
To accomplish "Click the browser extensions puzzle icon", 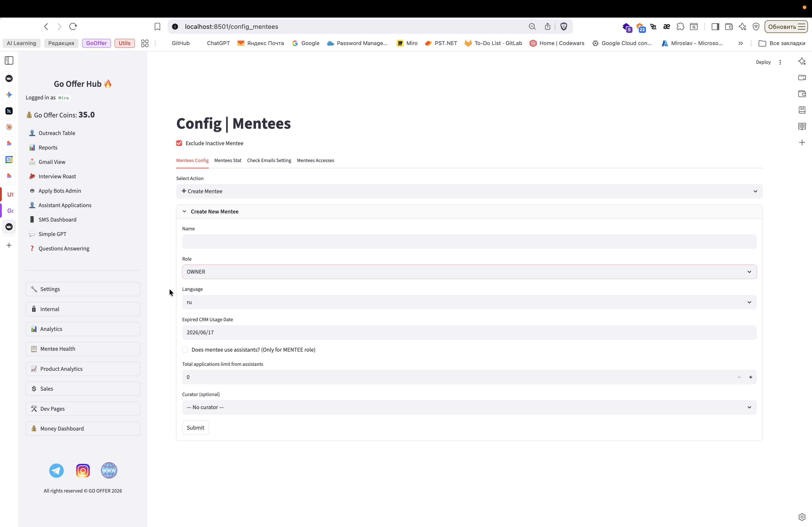I will pyautogui.click(x=680, y=27).
